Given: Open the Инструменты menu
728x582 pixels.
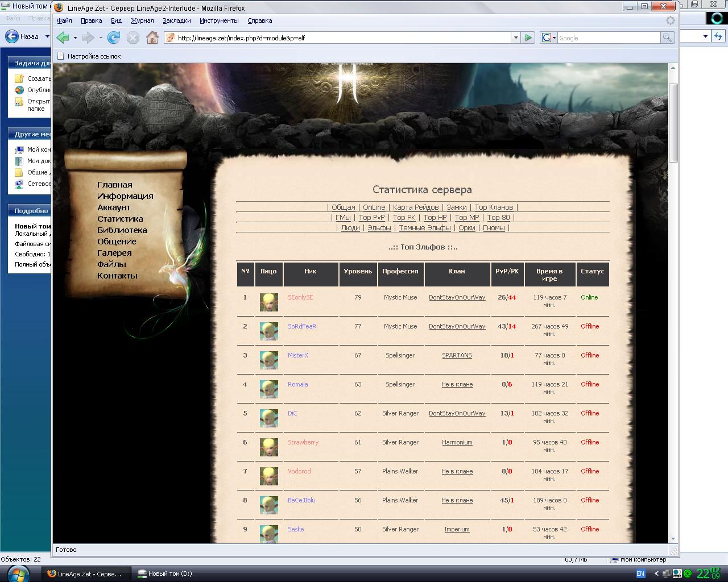Looking at the screenshot, I should (x=219, y=20).
